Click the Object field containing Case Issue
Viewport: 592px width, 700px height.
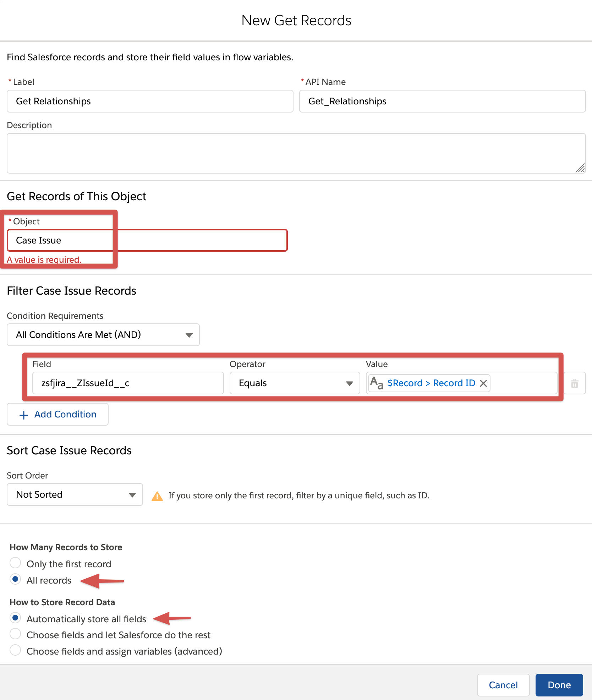[147, 241]
